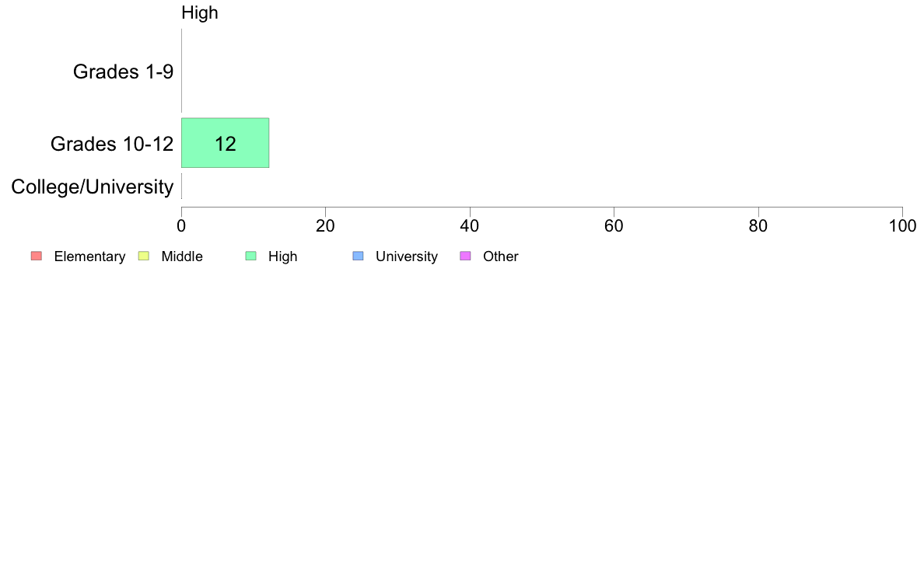Image resolution: width=924 pixels, height=572 pixels.
Task: Click the green Grades 10-12 bar
Action: 225,143
